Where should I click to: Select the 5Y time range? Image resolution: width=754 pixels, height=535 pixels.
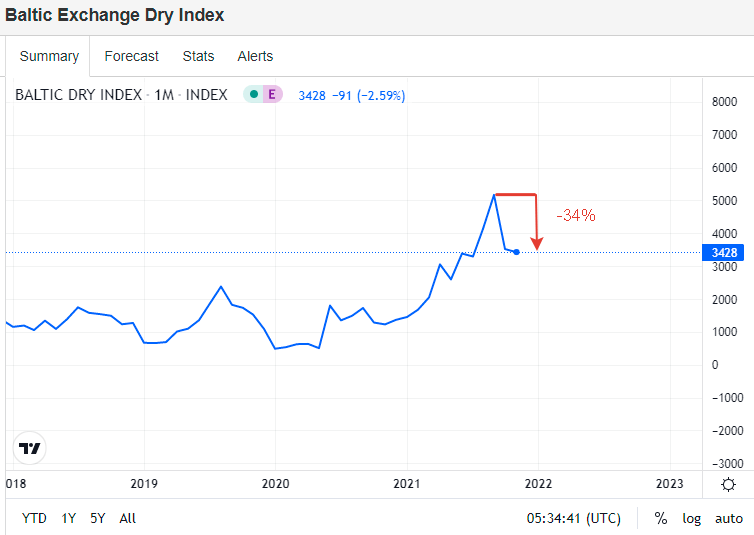click(x=98, y=518)
